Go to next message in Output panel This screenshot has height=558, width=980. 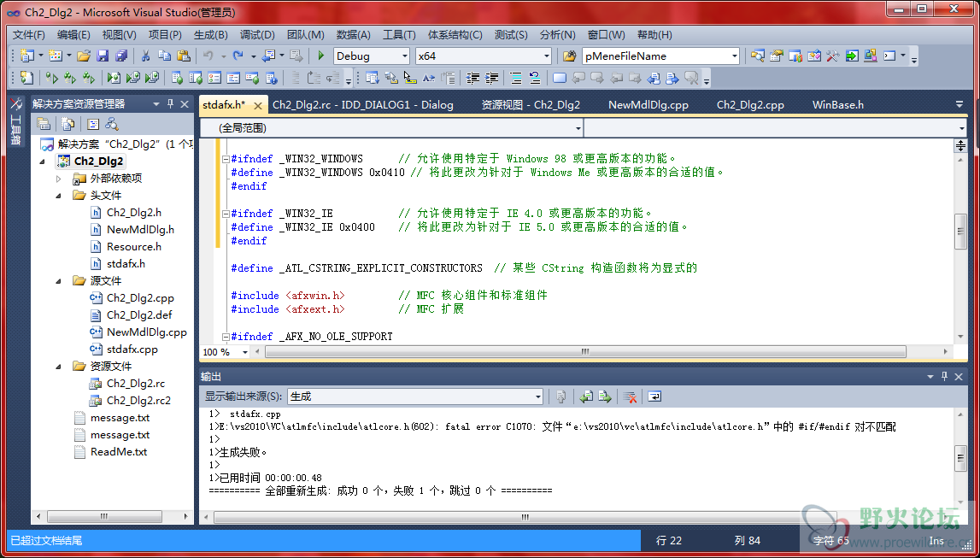coord(604,396)
